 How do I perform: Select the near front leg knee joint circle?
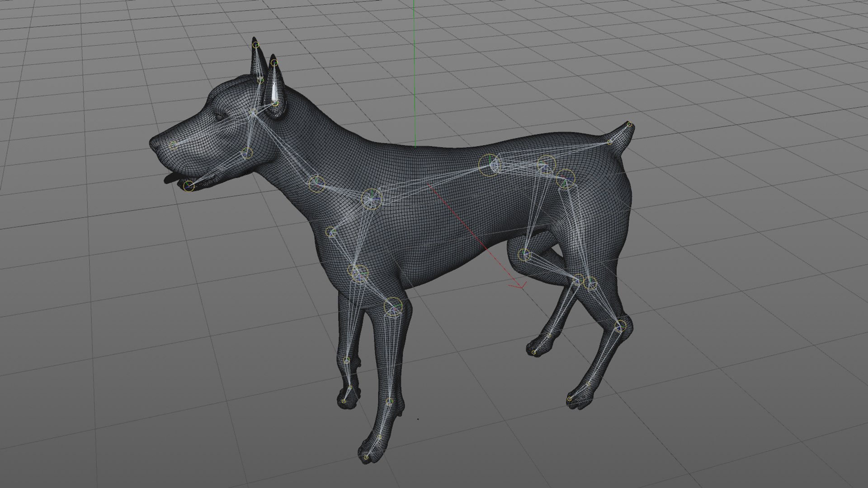[392, 307]
